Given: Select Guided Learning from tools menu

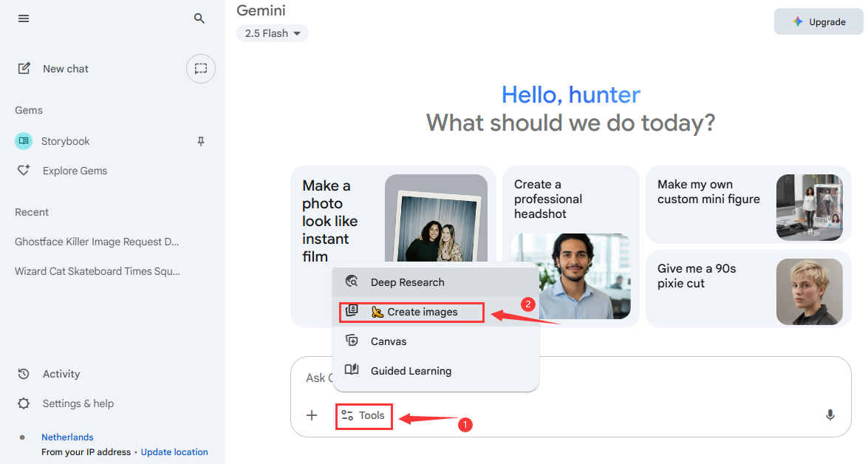Looking at the screenshot, I should coord(436,371).
